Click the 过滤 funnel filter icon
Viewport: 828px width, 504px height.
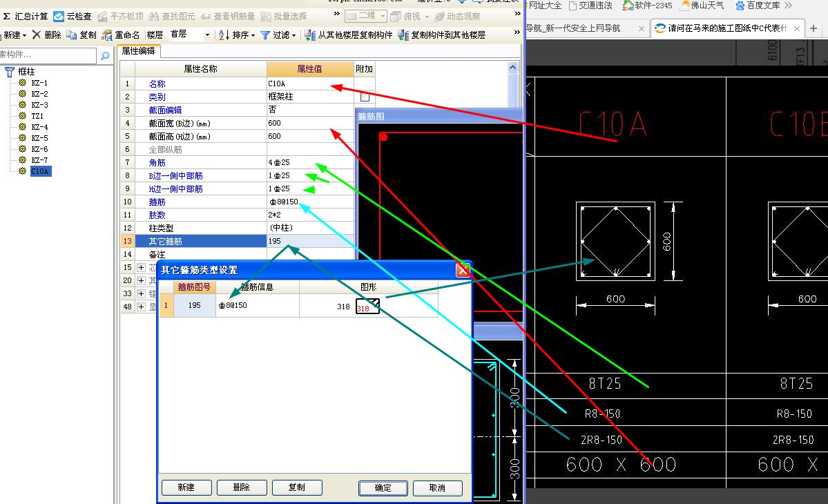click(x=265, y=35)
